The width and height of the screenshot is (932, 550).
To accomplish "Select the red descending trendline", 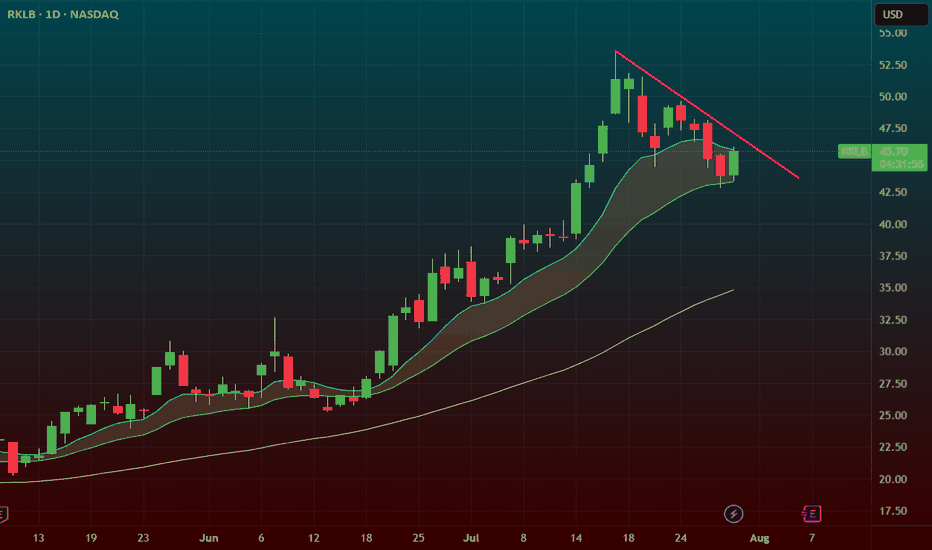I will [707, 114].
